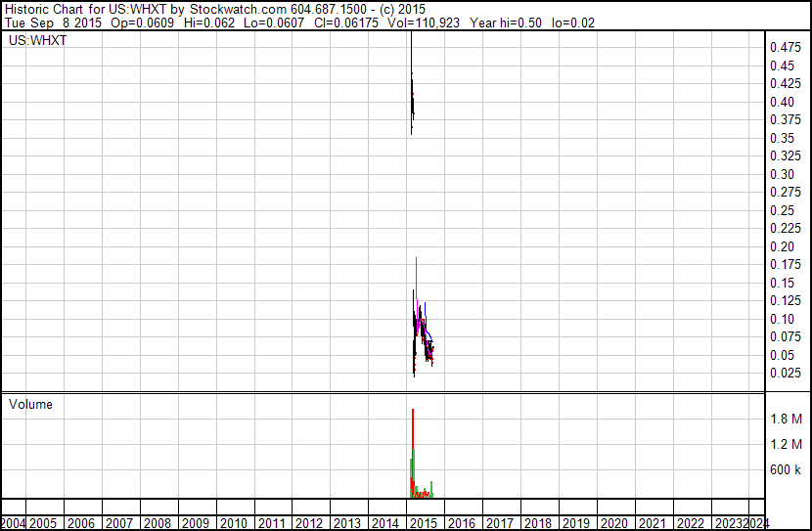Select the 0.025 price axis label
The height and width of the screenshot is (531, 812).
pyautogui.click(x=785, y=374)
